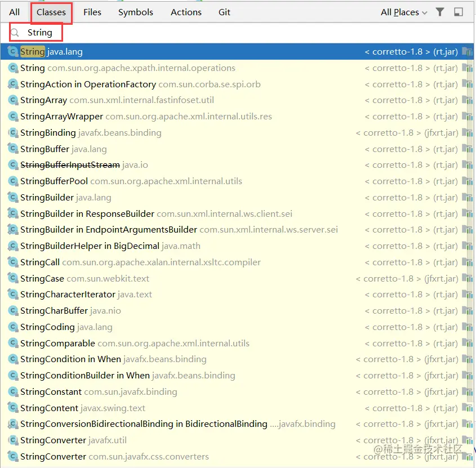This screenshot has width=476, height=468.
Task: Select the Classes tab
Action: (x=51, y=12)
